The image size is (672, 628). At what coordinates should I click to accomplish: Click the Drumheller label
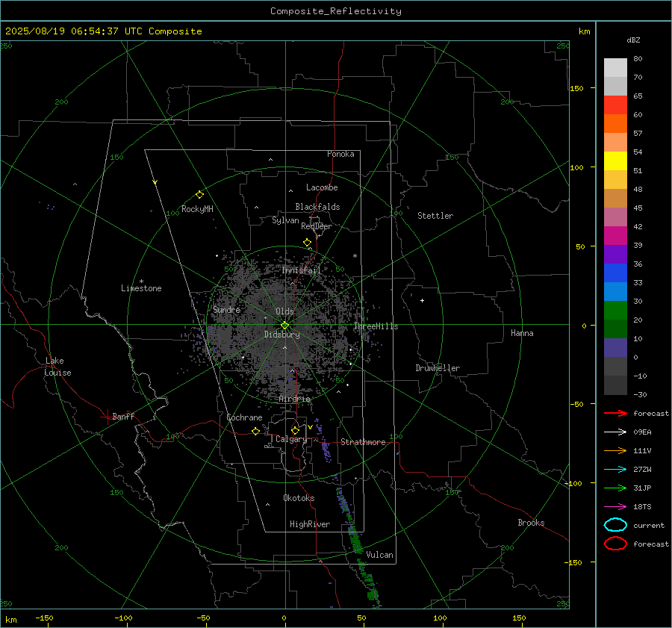tap(438, 368)
